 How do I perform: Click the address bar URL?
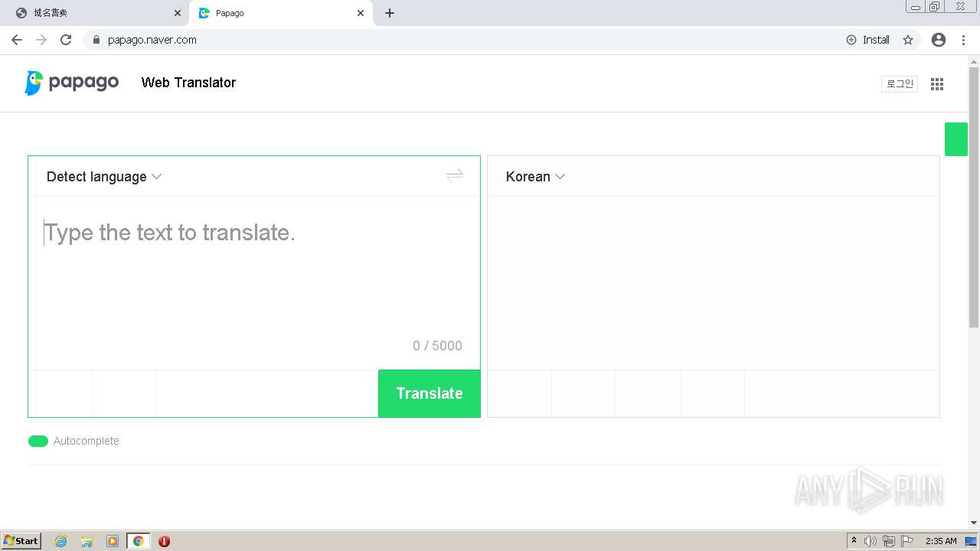click(152, 40)
